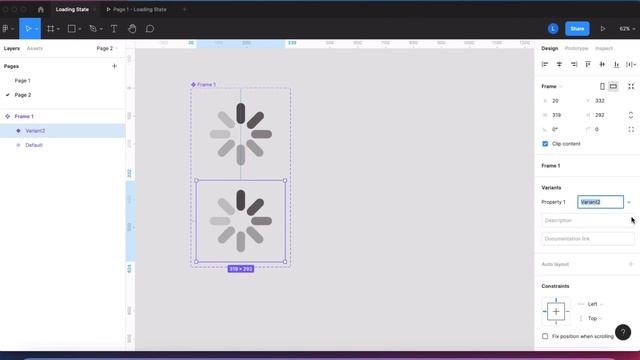This screenshot has height=360, width=640.
Task: Set frame orientation to portrait
Action: (x=602, y=86)
